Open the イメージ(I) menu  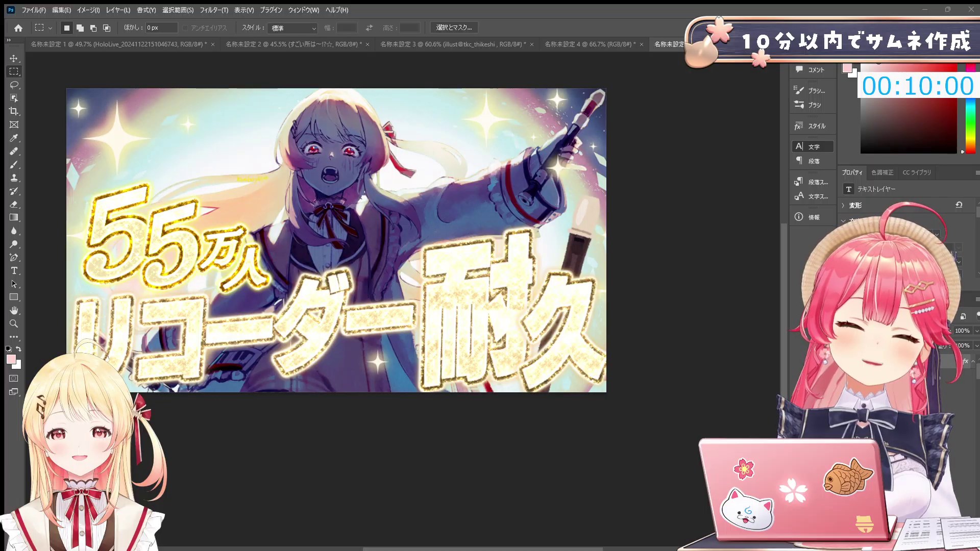tap(88, 10)
